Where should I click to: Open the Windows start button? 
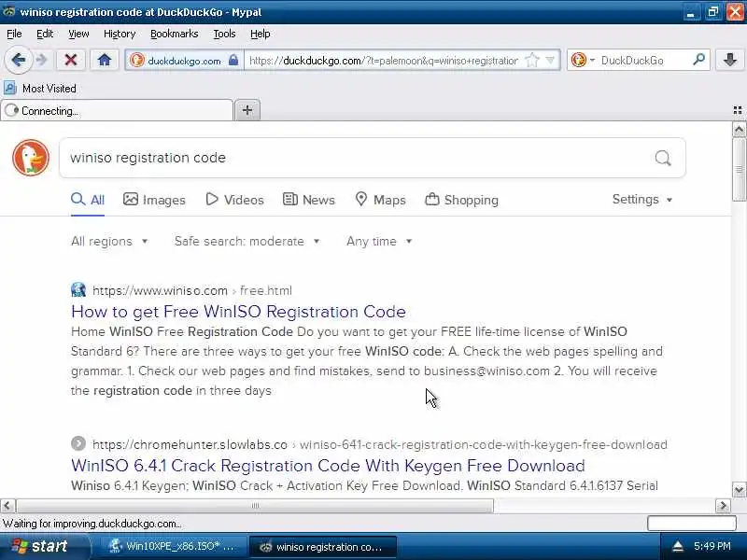pyautogui.click(x=44, y=546)
